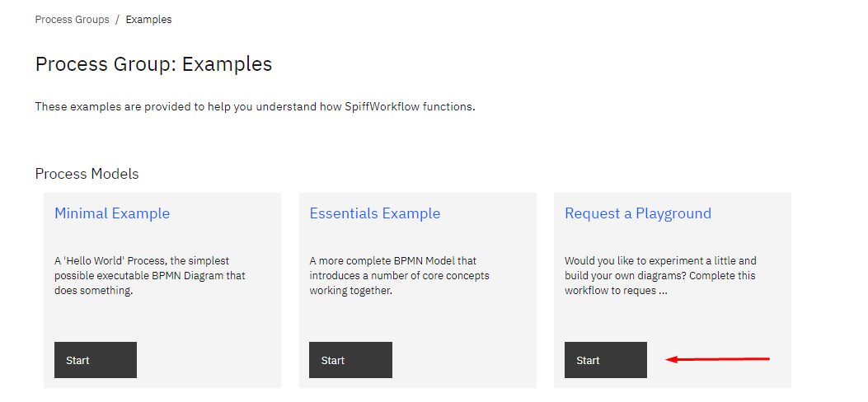Click the Examples breadcrumb item
The height and width of the screenshot is (402, 868).
pyautogui.click(x=148, y=20)
